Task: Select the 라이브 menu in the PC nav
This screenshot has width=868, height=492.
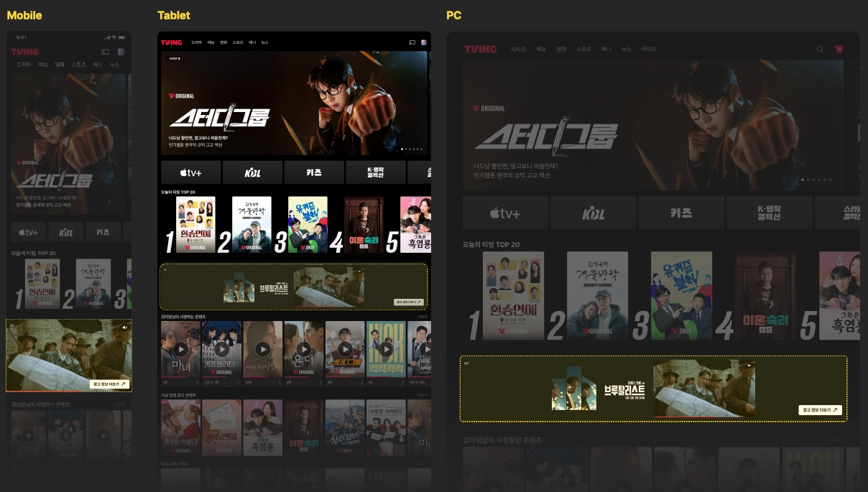Action: pyautogui.click(x=649, y=50)
